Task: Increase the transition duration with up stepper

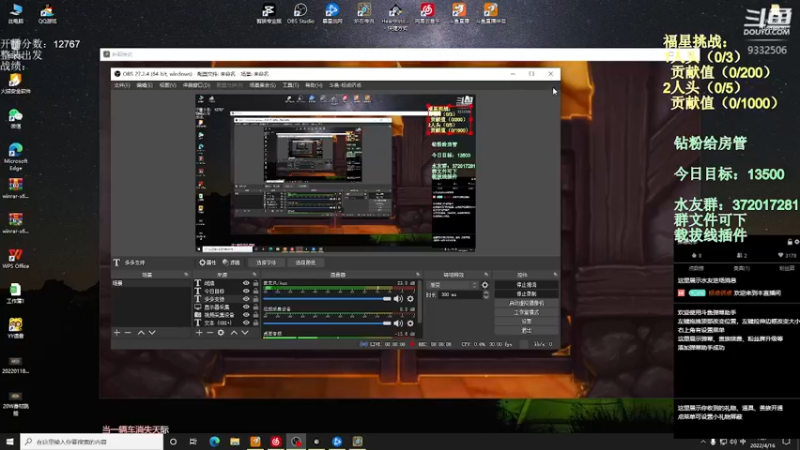Action: pos(486,293)
